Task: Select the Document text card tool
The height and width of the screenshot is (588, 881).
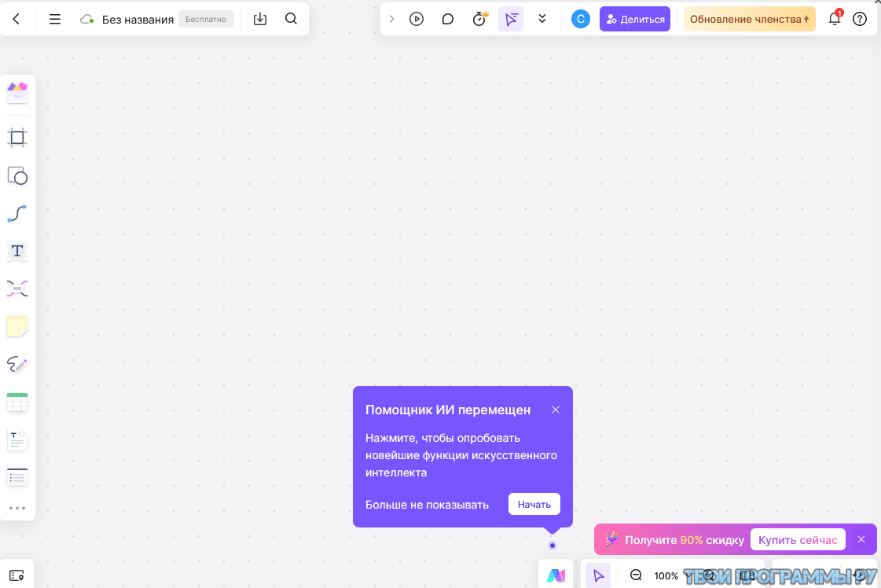Action: (17, 440)
